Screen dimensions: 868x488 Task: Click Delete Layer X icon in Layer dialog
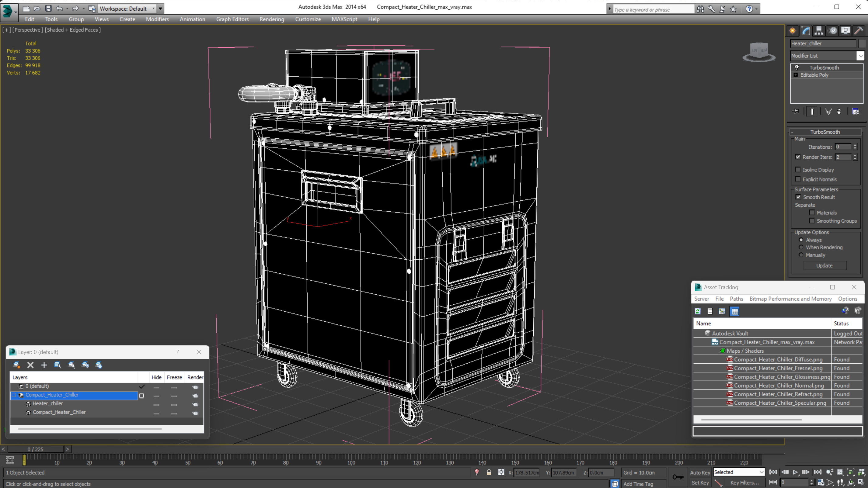tap(30, 365)
